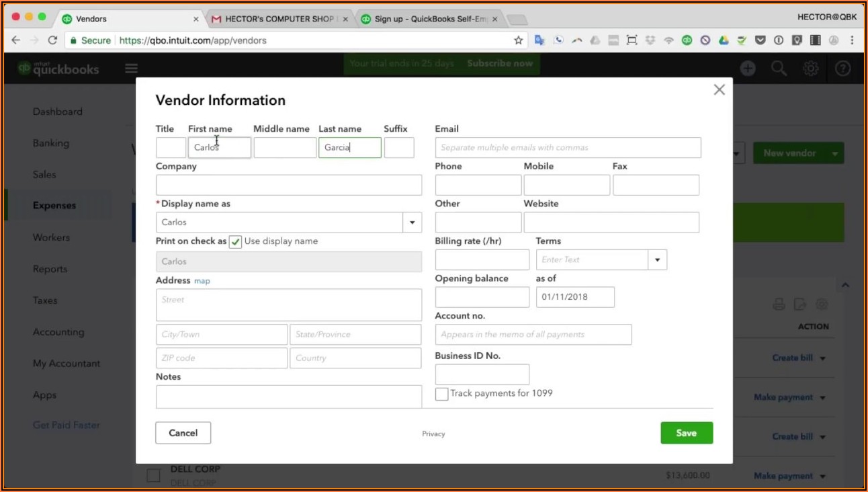Open the map link next to Address
868x492 pixels.
click(202, 280)
